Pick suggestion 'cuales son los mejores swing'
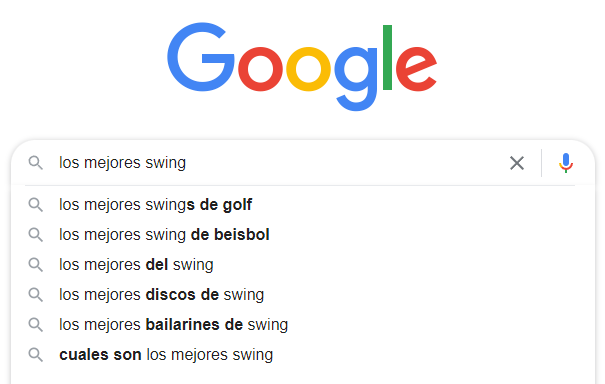605x384 pixels. 303,355
